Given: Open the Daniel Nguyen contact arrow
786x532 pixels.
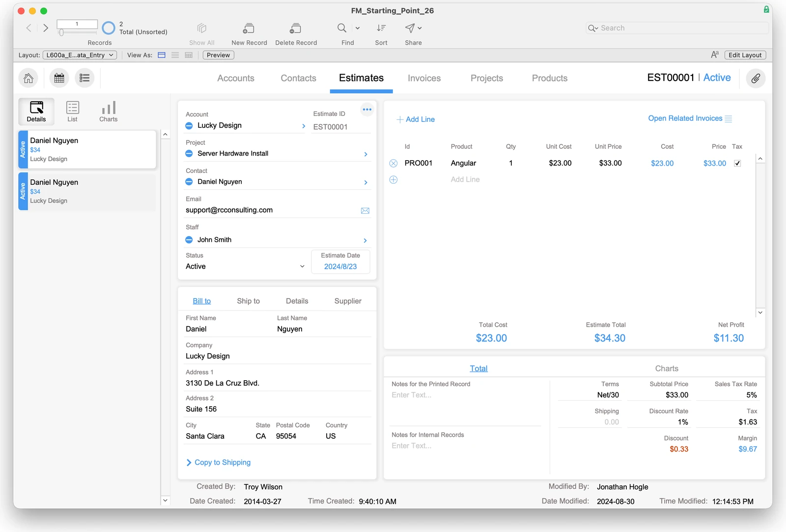Looking at the screenshot, I should coord(365,182).
